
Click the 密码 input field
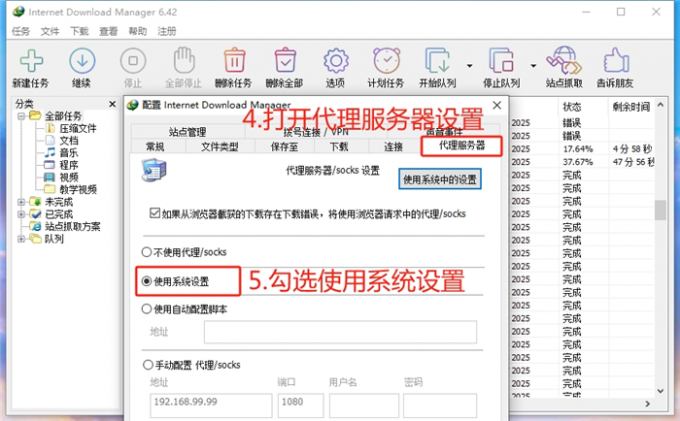440,405
